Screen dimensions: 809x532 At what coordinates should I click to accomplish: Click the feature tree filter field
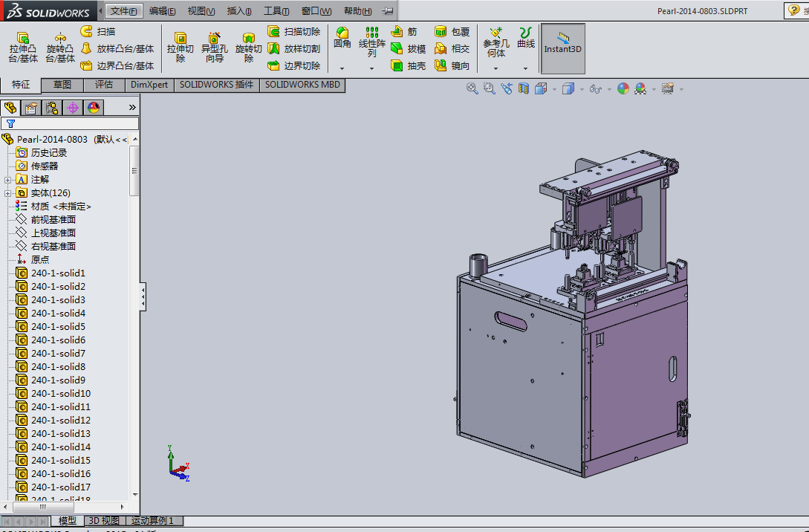70,123
